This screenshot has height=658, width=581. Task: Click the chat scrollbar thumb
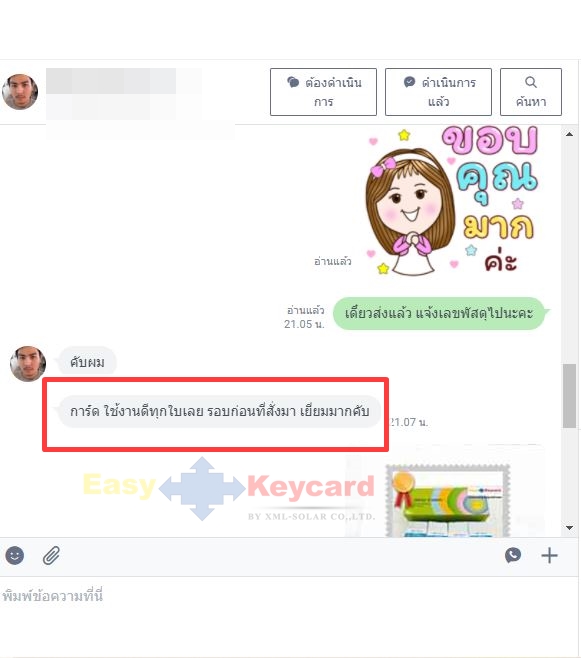pyautogui.click(x=569, y=396)
